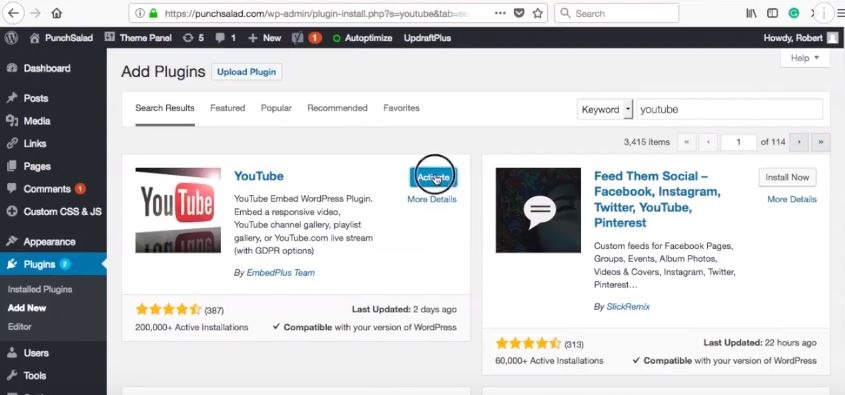Open More Details for Feed Them Social

coord(792,199)
